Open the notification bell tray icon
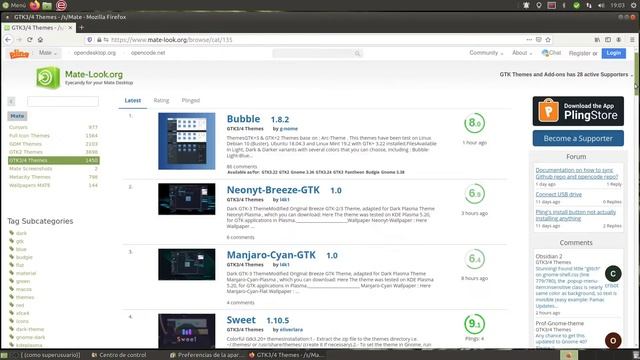The width and height of the screenshot is (640, 360). (527, 5)
